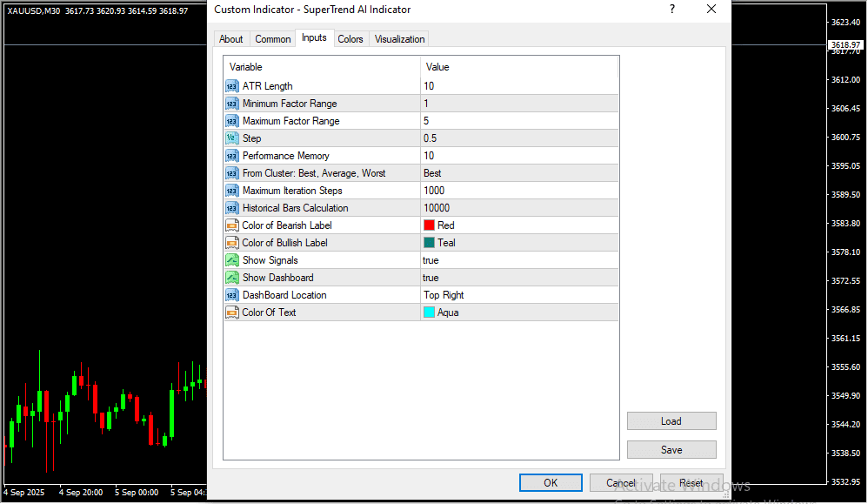868x504 pixels.
Task: Click the DashBoard Location row icon
Action: click(232, 295)
